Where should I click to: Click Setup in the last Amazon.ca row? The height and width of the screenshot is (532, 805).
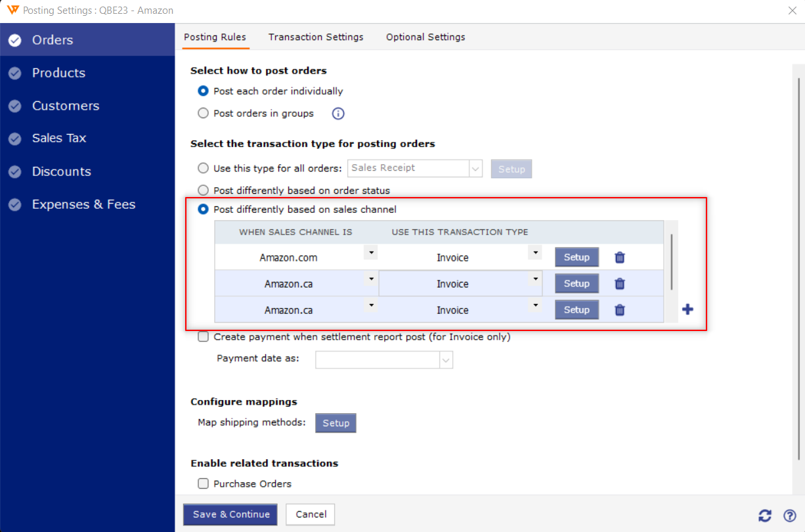point(577,310)
